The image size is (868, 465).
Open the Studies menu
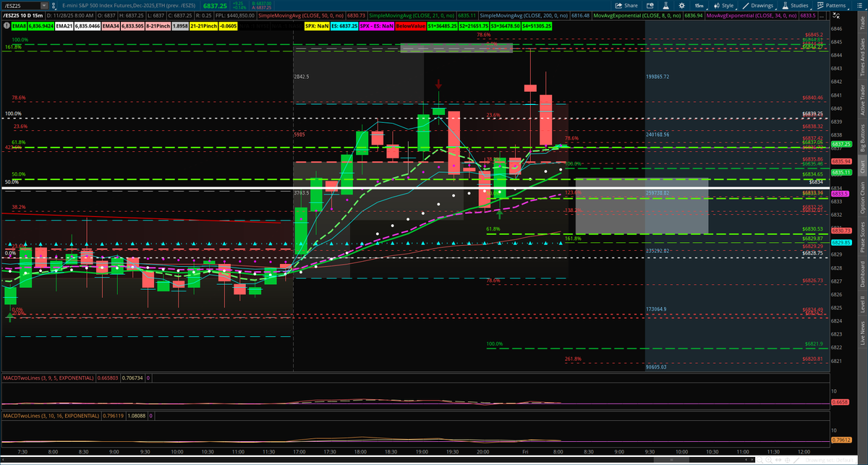click(x=796, y=5)
